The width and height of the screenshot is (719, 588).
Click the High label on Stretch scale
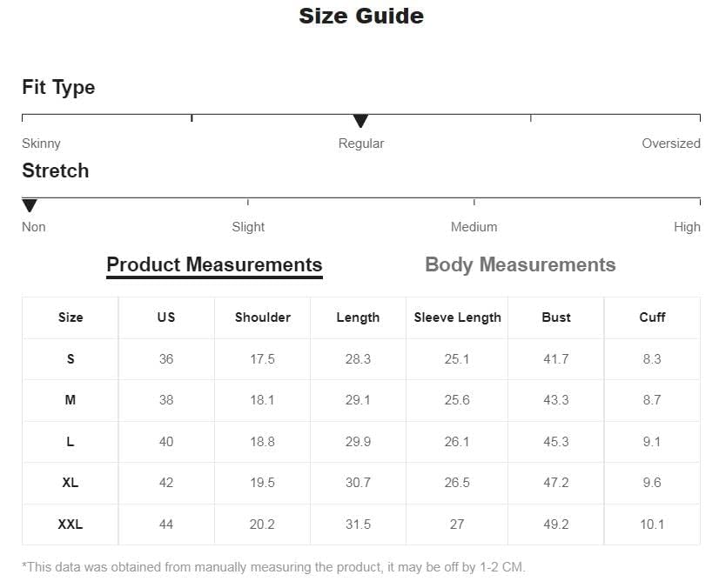point(687,227)
